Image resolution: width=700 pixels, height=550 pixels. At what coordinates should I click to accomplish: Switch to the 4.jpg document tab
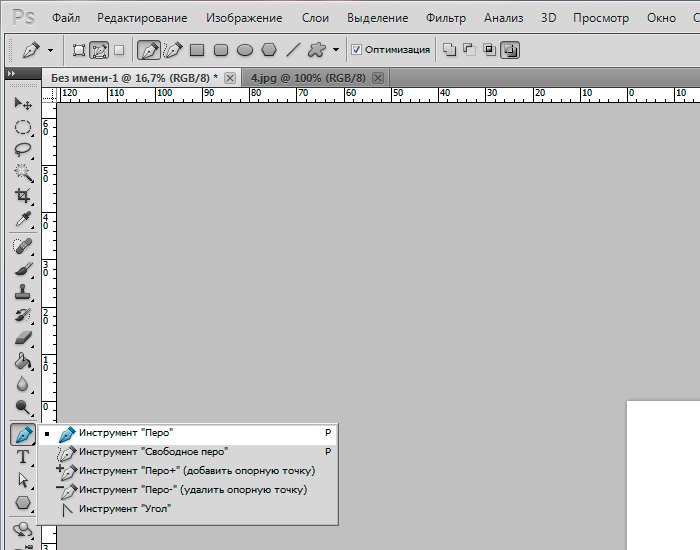pos(308,77)
